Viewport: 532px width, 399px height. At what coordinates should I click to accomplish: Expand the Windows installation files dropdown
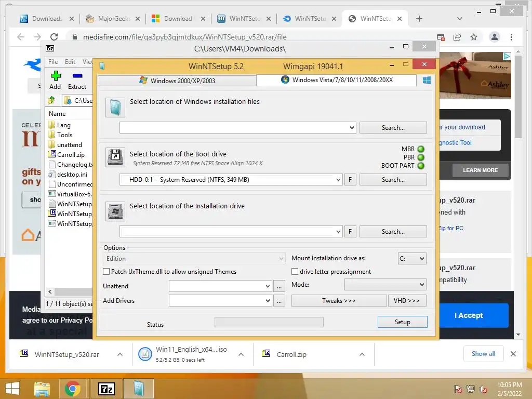(352, 128)
